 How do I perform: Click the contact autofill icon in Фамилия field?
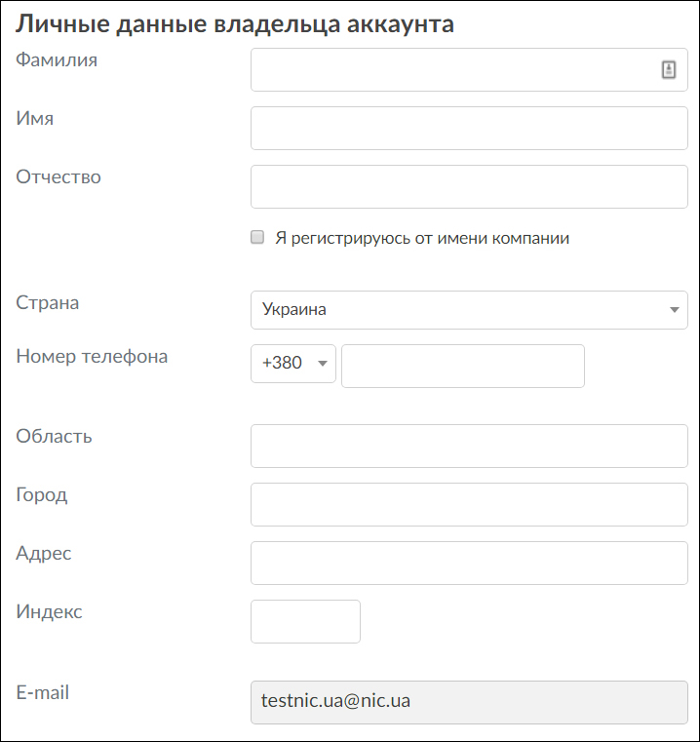669,69
